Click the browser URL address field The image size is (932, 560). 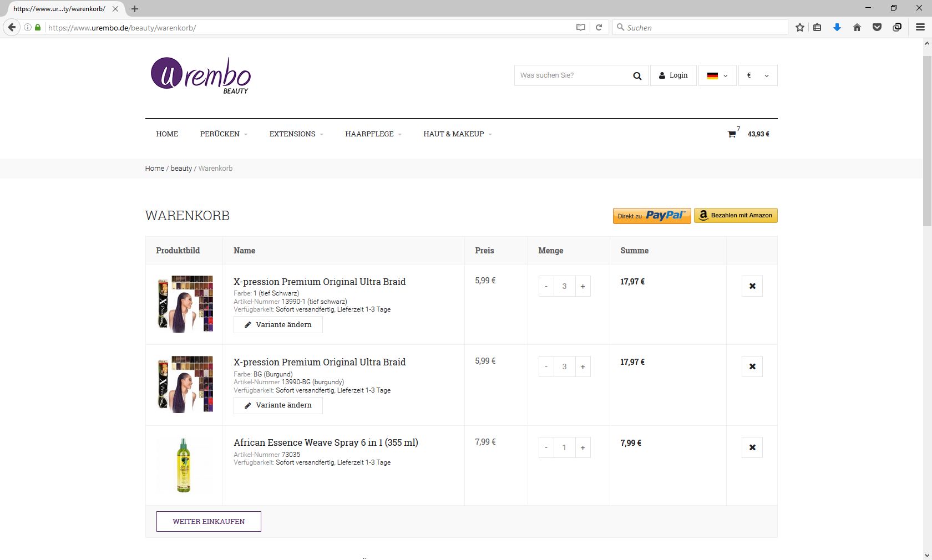click(308, 27)
